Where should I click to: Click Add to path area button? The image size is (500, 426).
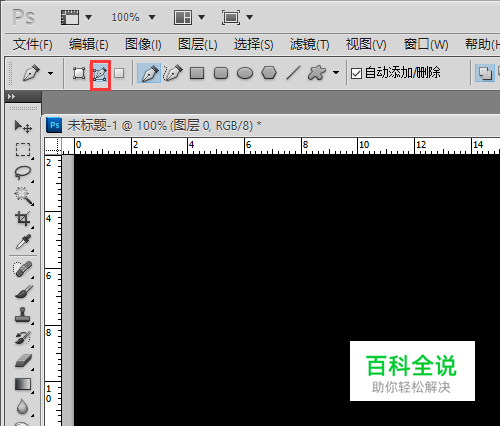point(485,73)
